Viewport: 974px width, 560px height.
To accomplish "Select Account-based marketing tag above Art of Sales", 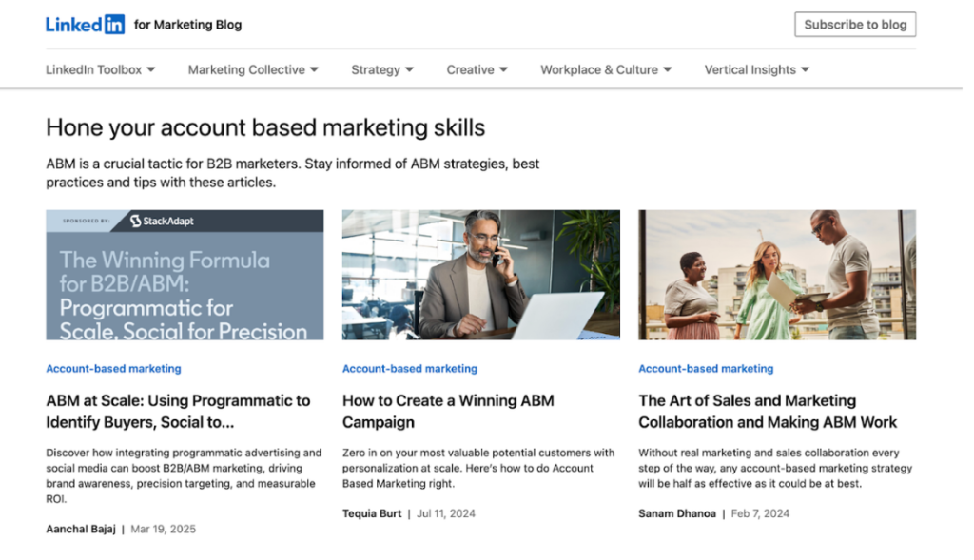I will click(706, 368).
